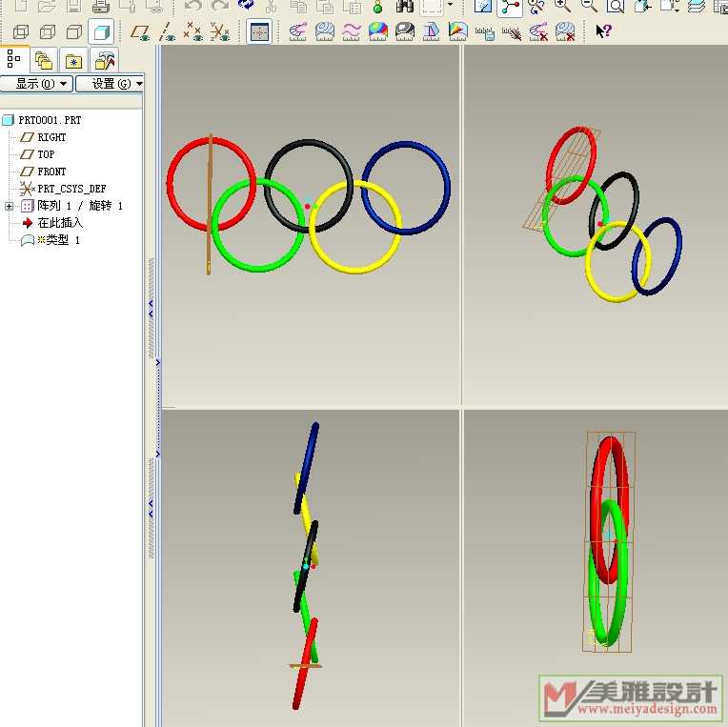Viewport: 728px width, 727px height.
Task: Click the Redo arrow icon
Action: pos(219,6)
